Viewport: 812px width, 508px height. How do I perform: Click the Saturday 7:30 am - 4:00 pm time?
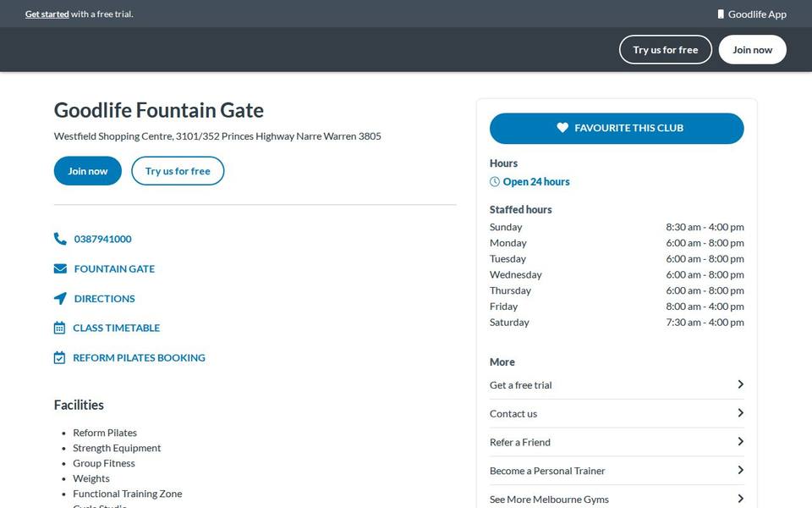tap(705, 323)
